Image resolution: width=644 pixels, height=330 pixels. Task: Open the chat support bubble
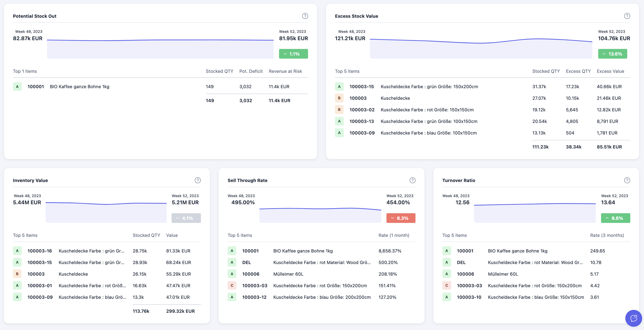[634, 318]
